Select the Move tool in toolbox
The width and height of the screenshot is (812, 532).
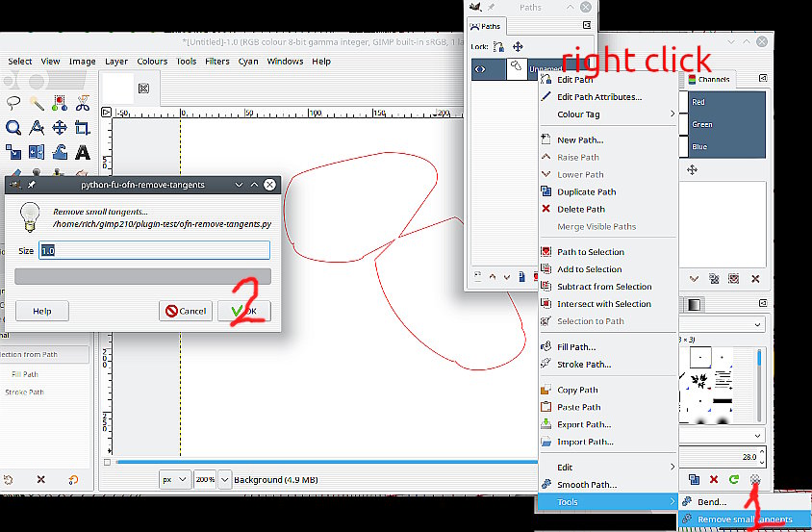(x=60, y=127)
